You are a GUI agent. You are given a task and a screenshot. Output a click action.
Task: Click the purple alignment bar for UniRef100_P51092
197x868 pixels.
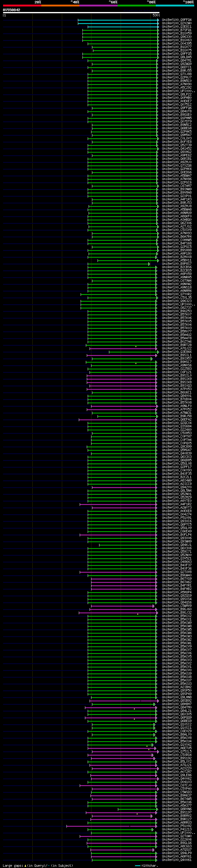[111, 826]
